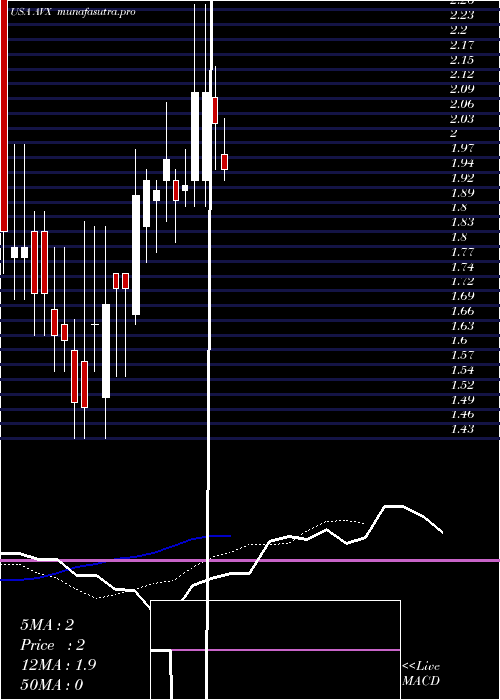Click the tall red candle at chart's left edge
The image size is (500, 700).
tap(4, 116)
